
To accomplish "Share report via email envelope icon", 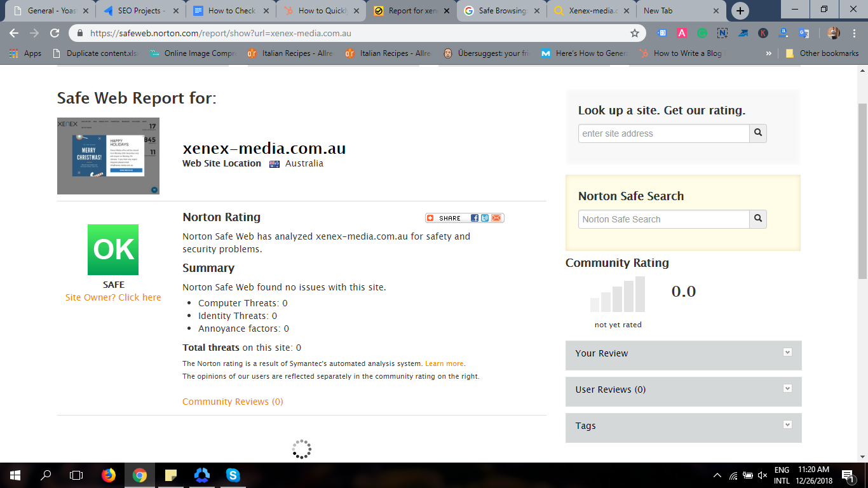I will [x=496, y=218].
